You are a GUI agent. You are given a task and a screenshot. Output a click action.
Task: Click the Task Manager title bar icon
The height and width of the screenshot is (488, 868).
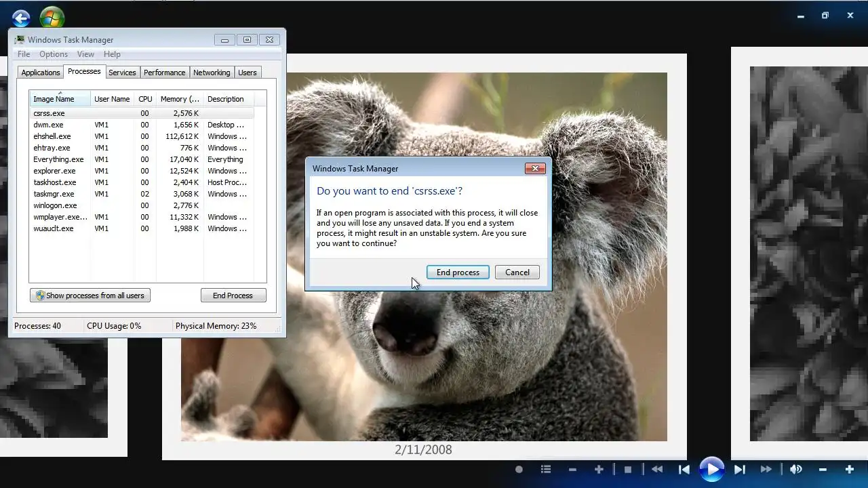coord(20,40)
